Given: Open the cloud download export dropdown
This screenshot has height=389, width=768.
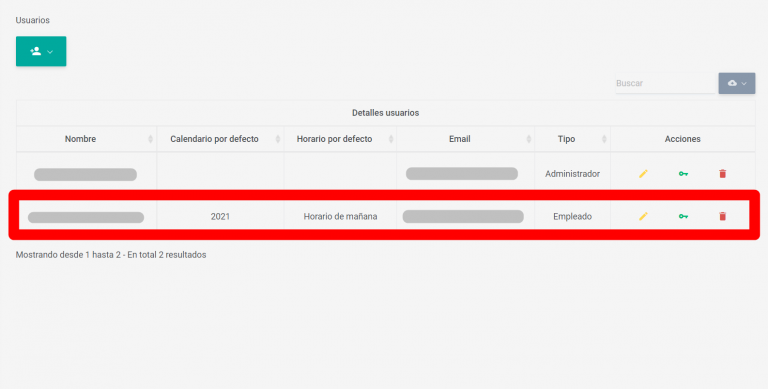Looking at the screenshot, I should click(x=737, y=83).
